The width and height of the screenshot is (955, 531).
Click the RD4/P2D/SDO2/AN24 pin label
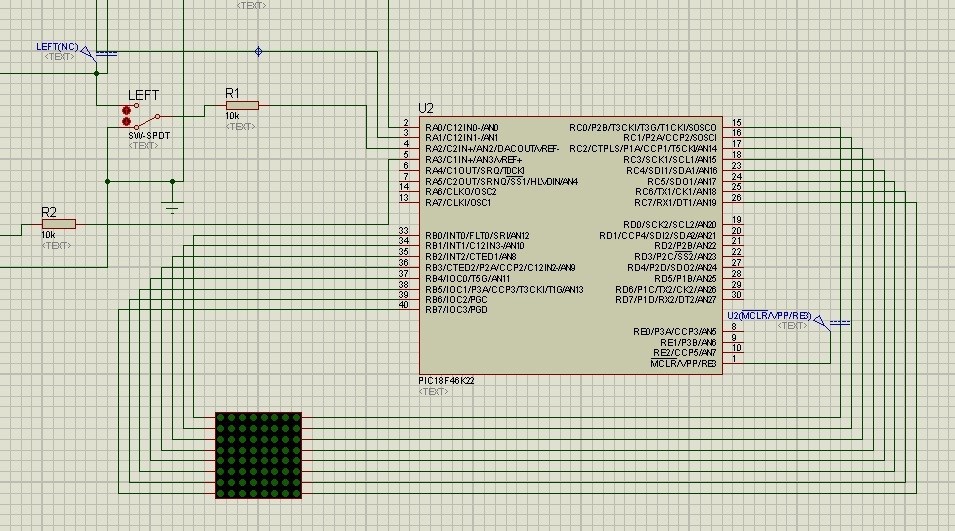tap(672, 267)
